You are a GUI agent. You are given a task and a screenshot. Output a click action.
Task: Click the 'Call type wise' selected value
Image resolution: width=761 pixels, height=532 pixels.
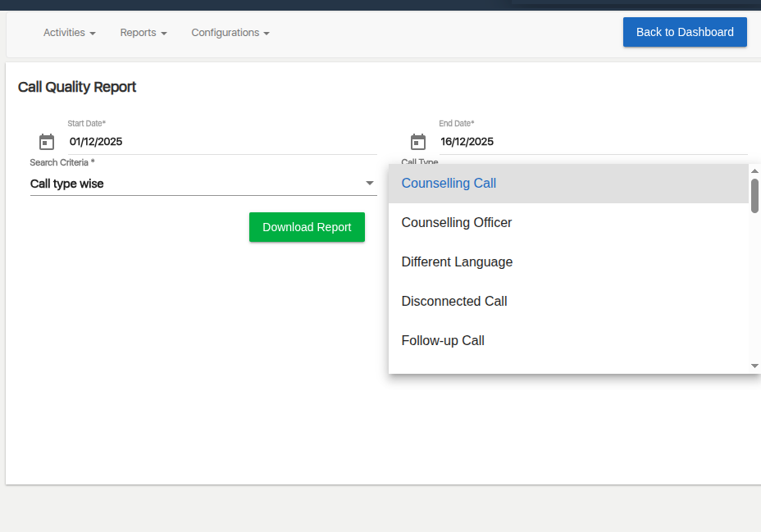pyautogui.click(x=67, y=184)
